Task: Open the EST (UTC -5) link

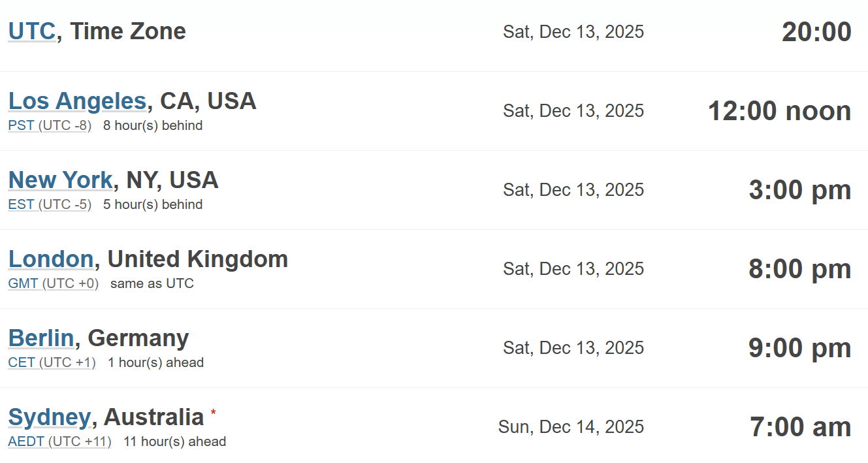Action: [x=50, y=204]
